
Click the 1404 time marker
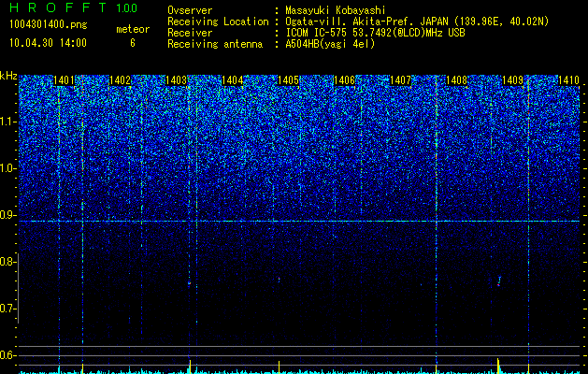click(x=232, y=80)
